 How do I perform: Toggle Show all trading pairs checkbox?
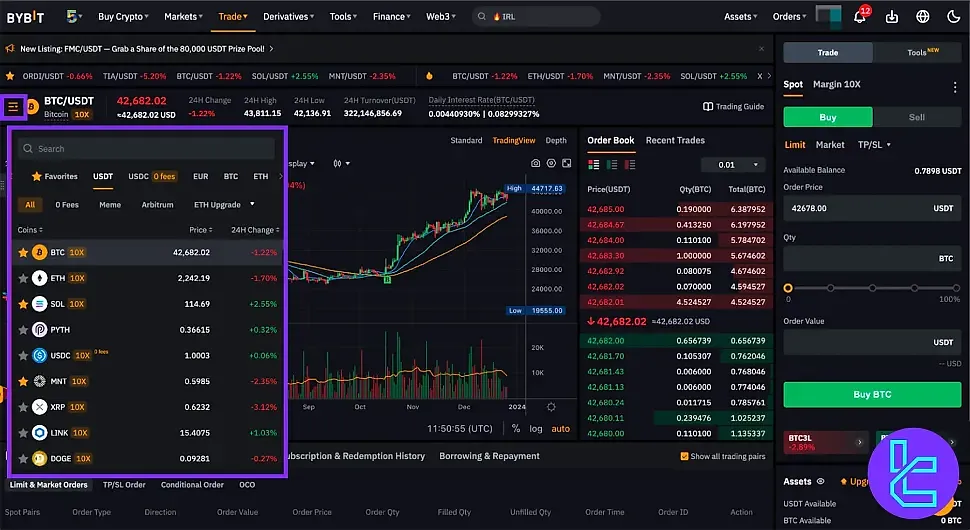tap(683, 456)
